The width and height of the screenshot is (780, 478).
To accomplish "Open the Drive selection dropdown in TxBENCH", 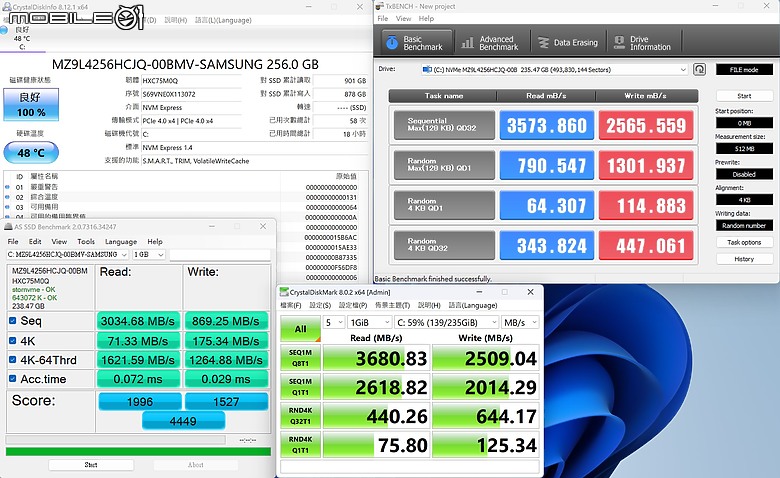I will point(555,70).
